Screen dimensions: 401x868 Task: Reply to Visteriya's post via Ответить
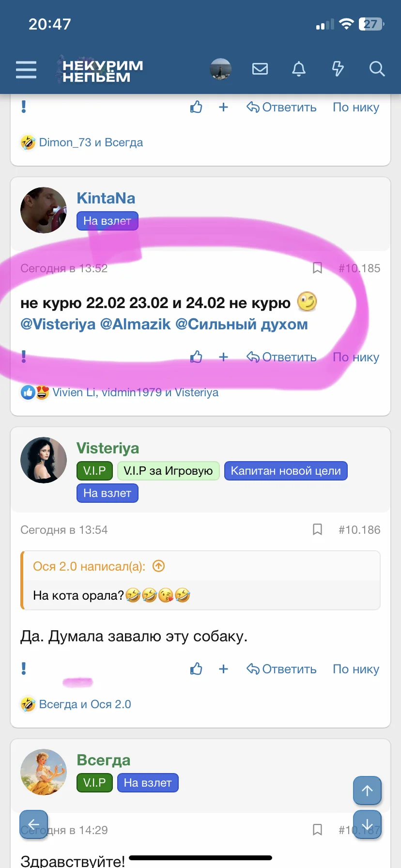pyautogui.click(x=281, y=669)
